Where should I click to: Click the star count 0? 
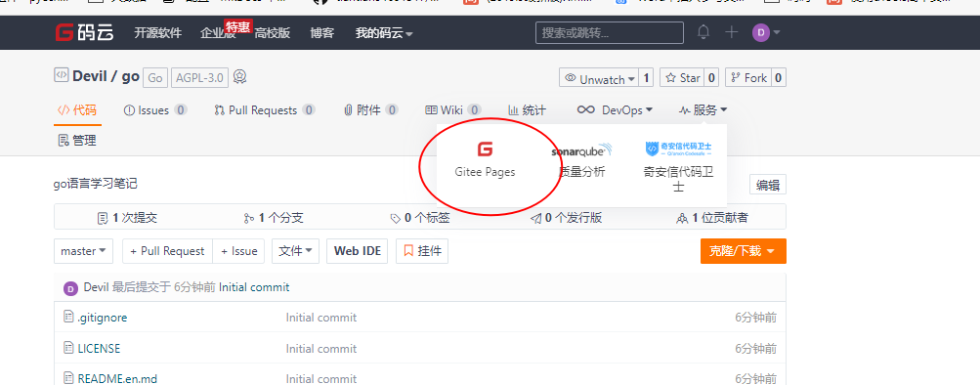[x=711, y=78]
